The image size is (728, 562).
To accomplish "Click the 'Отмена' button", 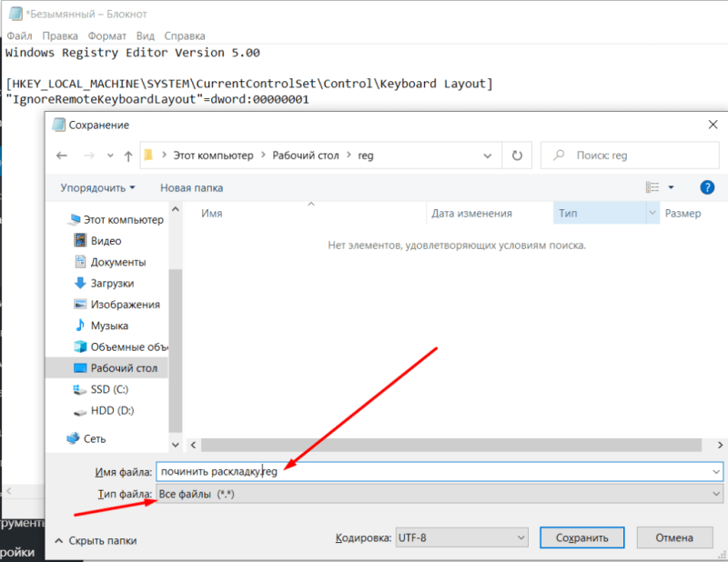I will 674,537.
